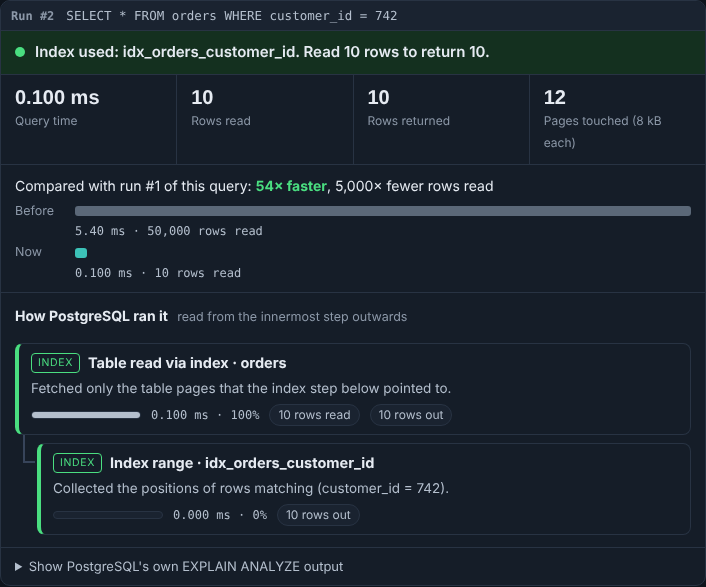Click '0.000 ms · 0%' timing text
The width and height of the screenshot is (706, 587).
tap(220, 515)
